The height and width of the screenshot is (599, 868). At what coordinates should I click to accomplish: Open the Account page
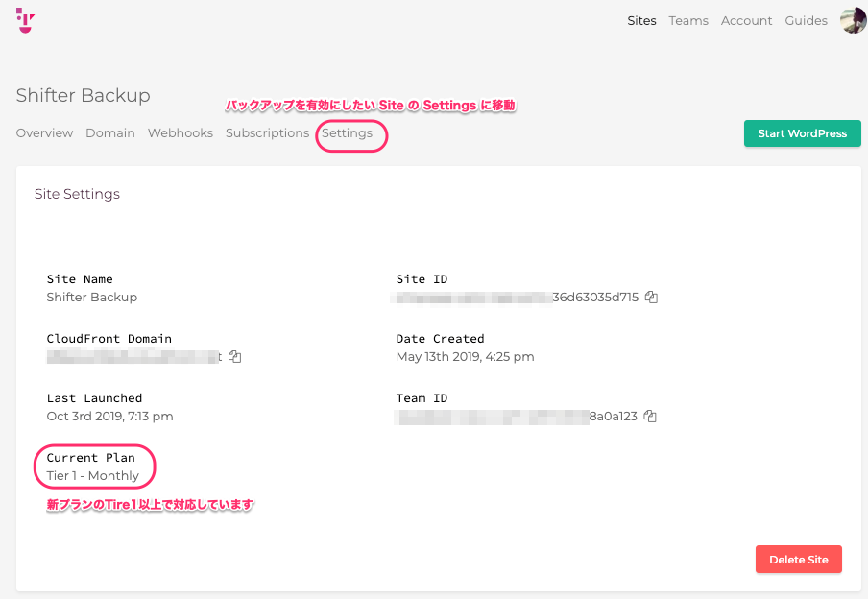point(746,21)
